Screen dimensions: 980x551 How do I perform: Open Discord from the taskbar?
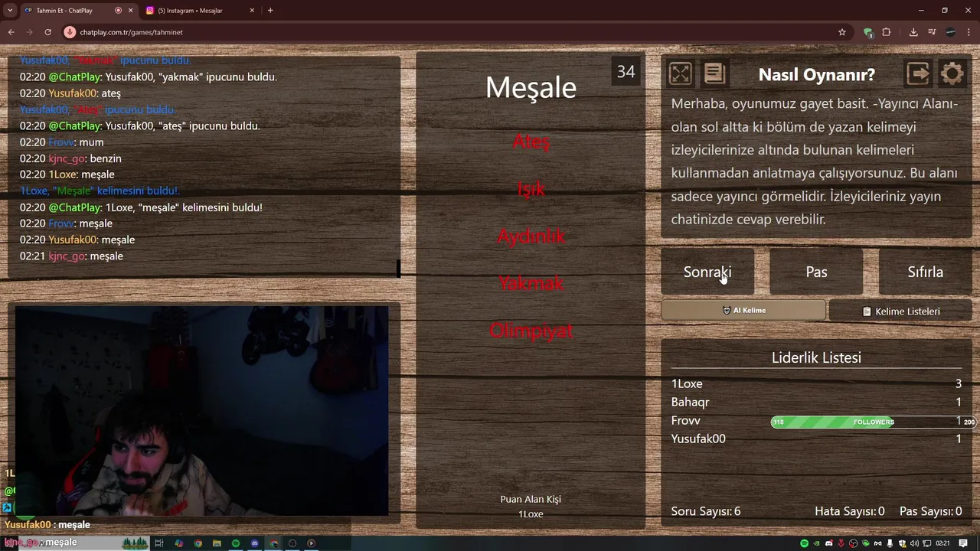[x=255, y=543]
